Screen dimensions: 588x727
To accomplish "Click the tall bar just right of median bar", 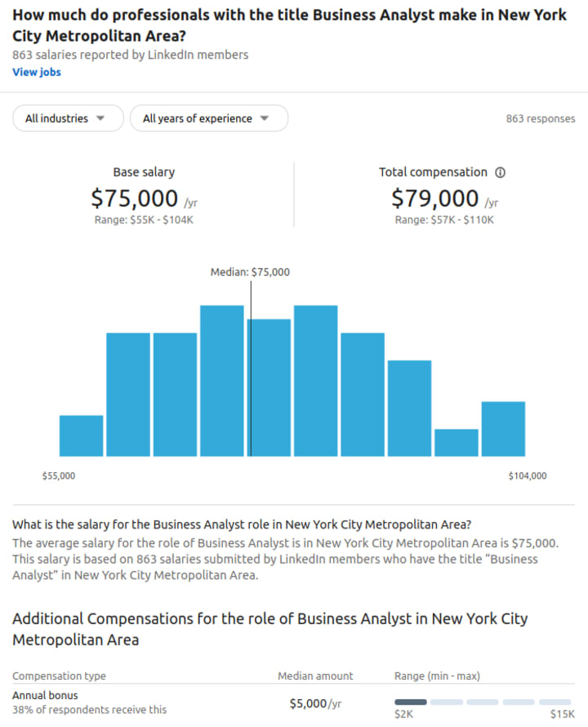I will (x=316, y=381).
